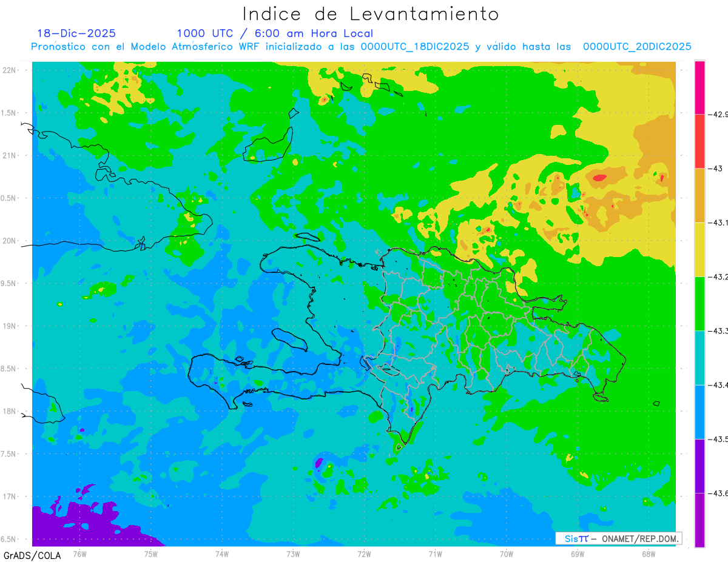The height and width of the screenshot is (562, 728).
Task: Click the legend value '-43.6'
Action: (718, 493)
